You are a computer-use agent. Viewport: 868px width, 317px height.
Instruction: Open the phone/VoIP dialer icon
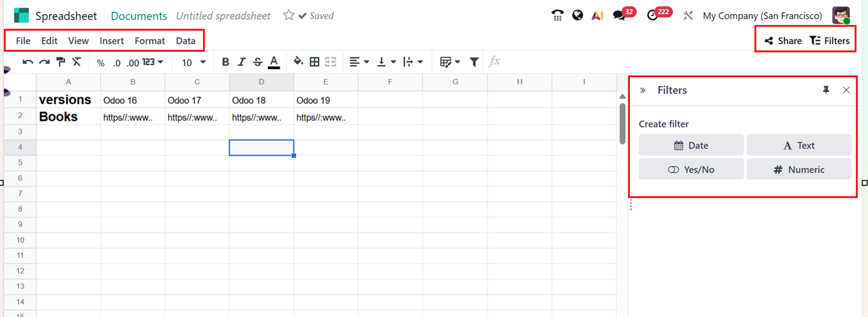click(558, 15)
